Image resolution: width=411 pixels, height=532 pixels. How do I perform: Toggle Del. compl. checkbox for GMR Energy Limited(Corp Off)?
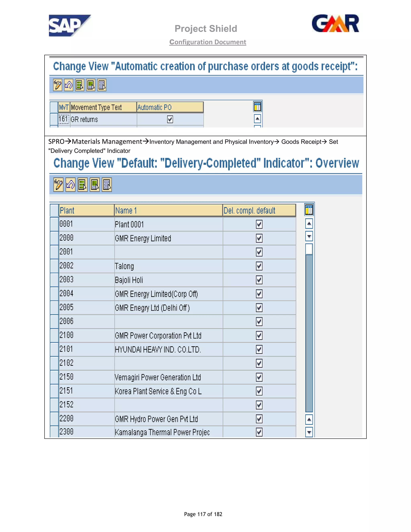coord(259,294)
